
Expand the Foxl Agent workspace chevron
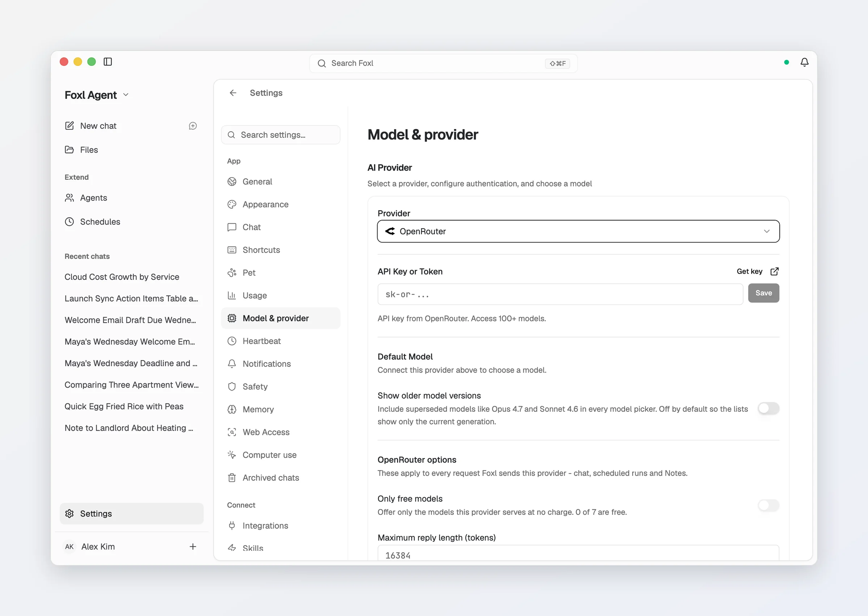126,95
